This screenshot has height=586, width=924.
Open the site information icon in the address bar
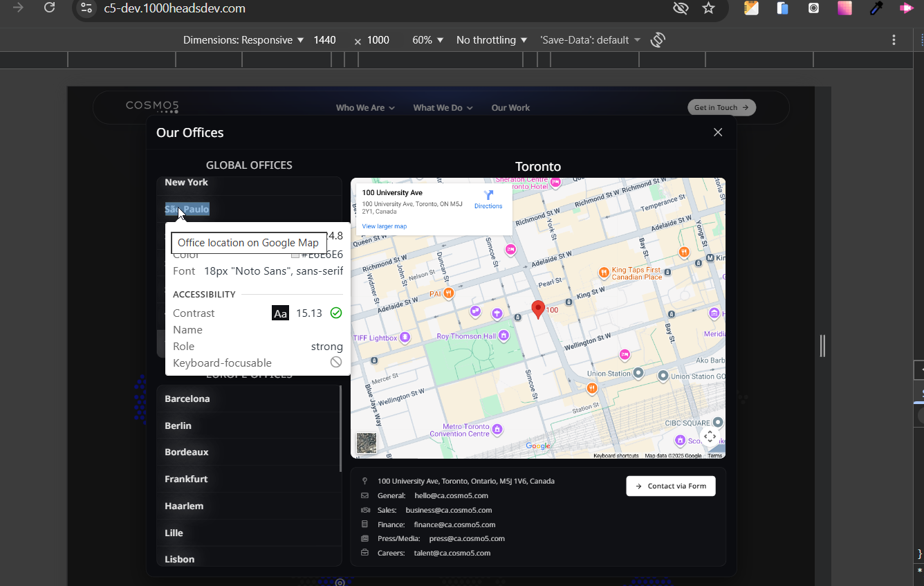pos(86,8)
